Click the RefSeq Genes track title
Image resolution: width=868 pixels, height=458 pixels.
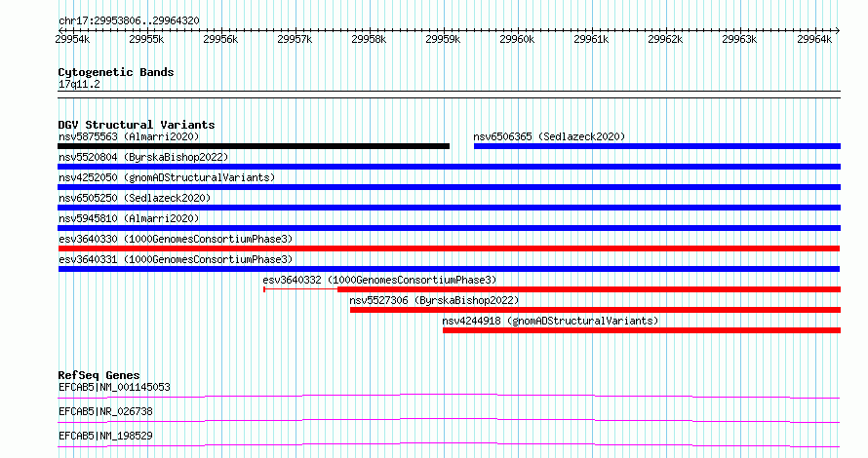point(99,375)
